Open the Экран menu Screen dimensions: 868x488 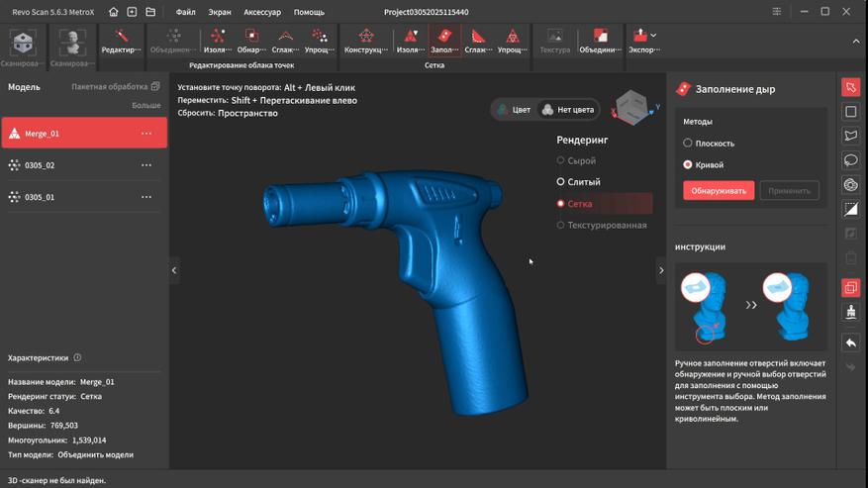pos(220,12)
